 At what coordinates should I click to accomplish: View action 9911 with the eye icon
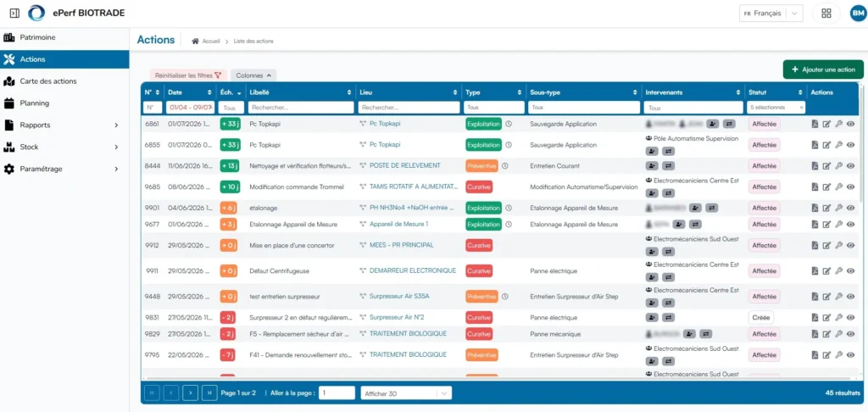(851, 270)
